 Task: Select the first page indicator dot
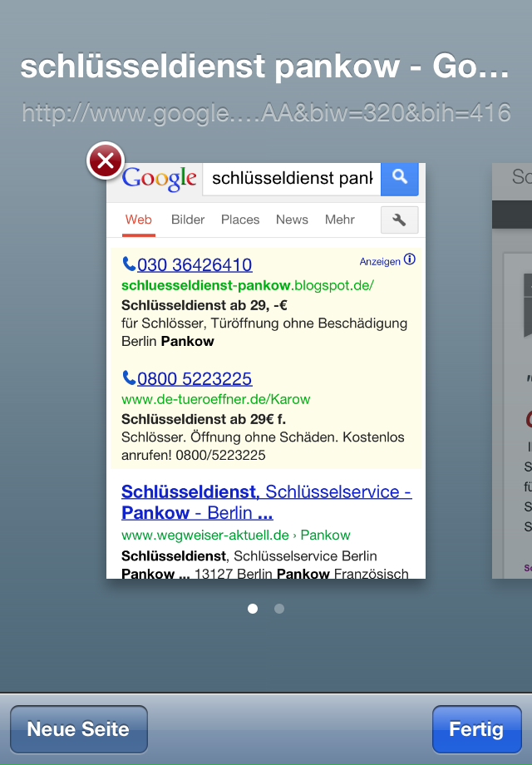253,609
